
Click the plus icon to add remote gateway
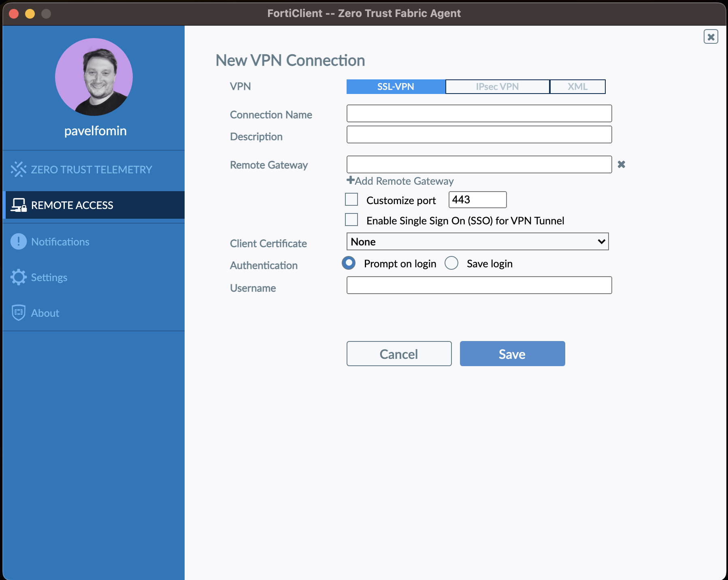tap(350, 180)
